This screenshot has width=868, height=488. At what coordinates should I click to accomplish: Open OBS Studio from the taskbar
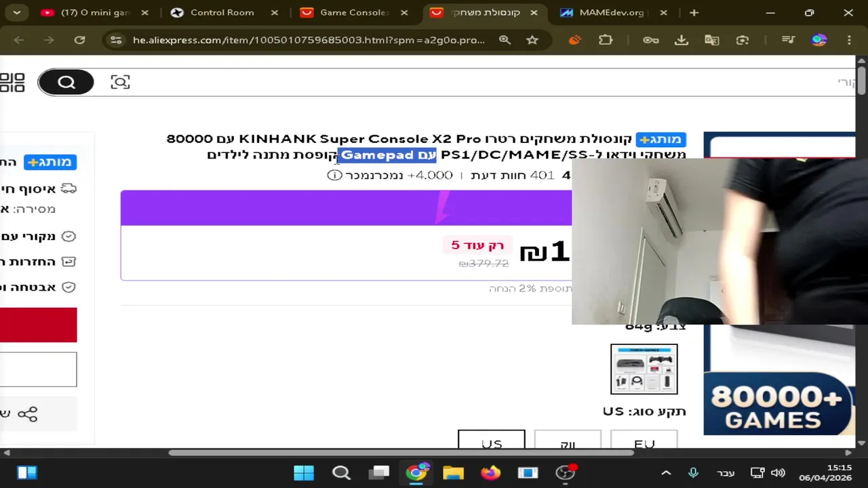(565, 472)
